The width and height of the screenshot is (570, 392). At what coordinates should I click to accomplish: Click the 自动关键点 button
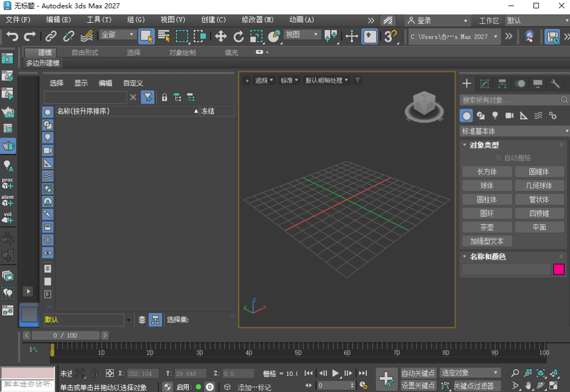(x=418, y=373)
